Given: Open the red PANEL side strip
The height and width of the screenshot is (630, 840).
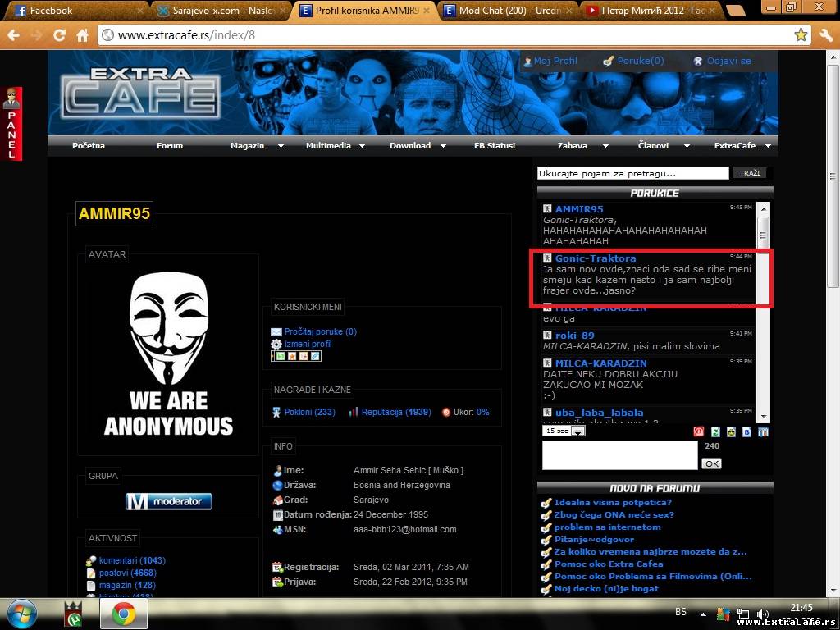Looking at the screenshot, I should tap(11, 123).
